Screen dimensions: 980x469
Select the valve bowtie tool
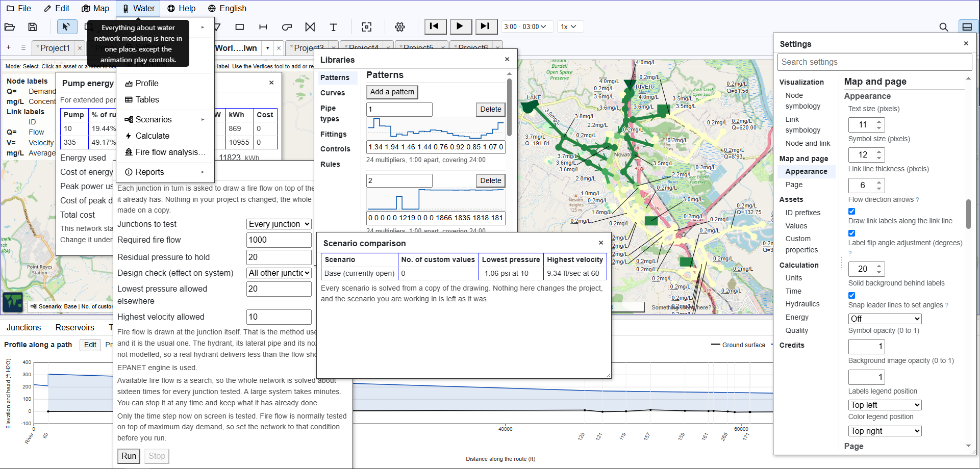310,27
